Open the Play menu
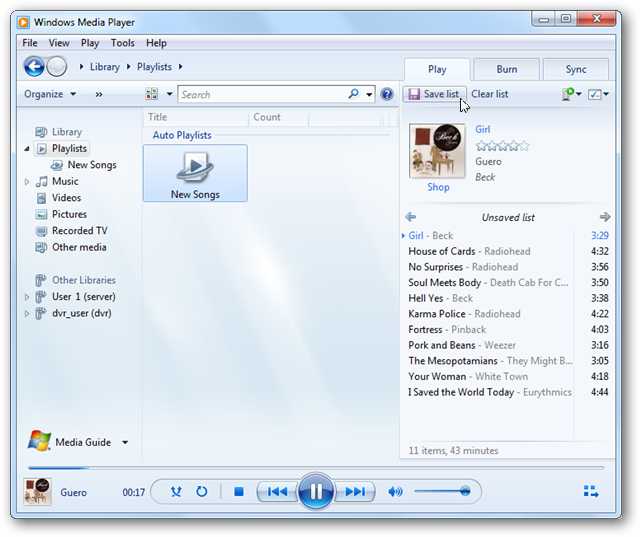Screen dimensions: 640x537 coord(90,43)
